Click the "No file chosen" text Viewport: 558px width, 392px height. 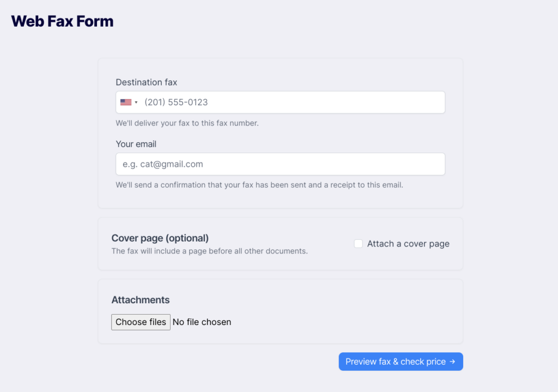(202, 322)
